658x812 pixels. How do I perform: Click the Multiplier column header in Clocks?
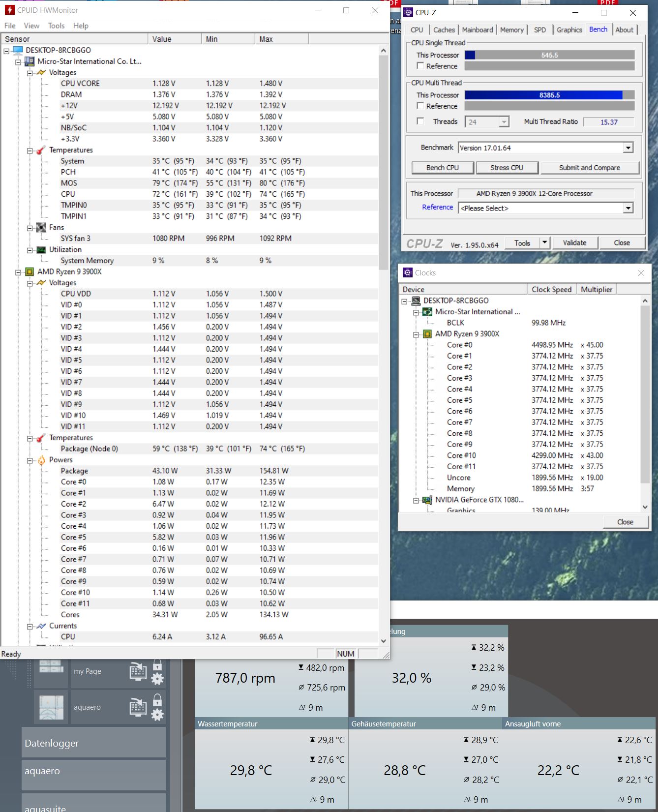(597, 289)
